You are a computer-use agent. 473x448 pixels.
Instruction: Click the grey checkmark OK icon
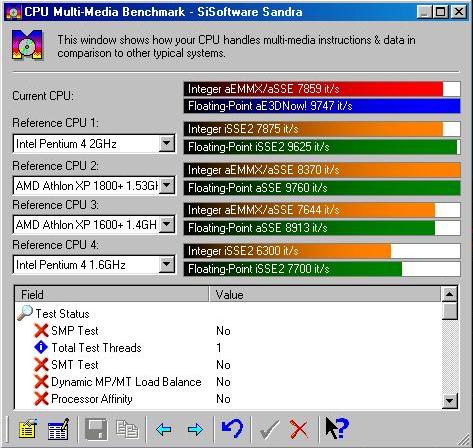(269, 429)
